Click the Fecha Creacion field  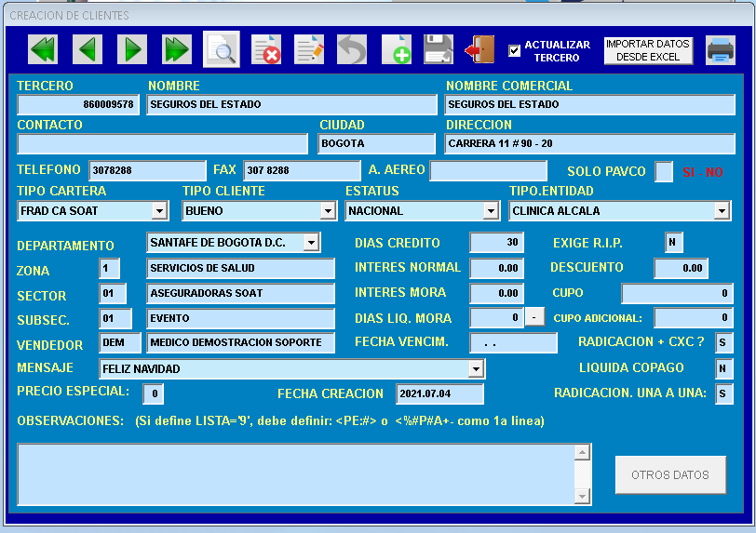tap(439, 393)
